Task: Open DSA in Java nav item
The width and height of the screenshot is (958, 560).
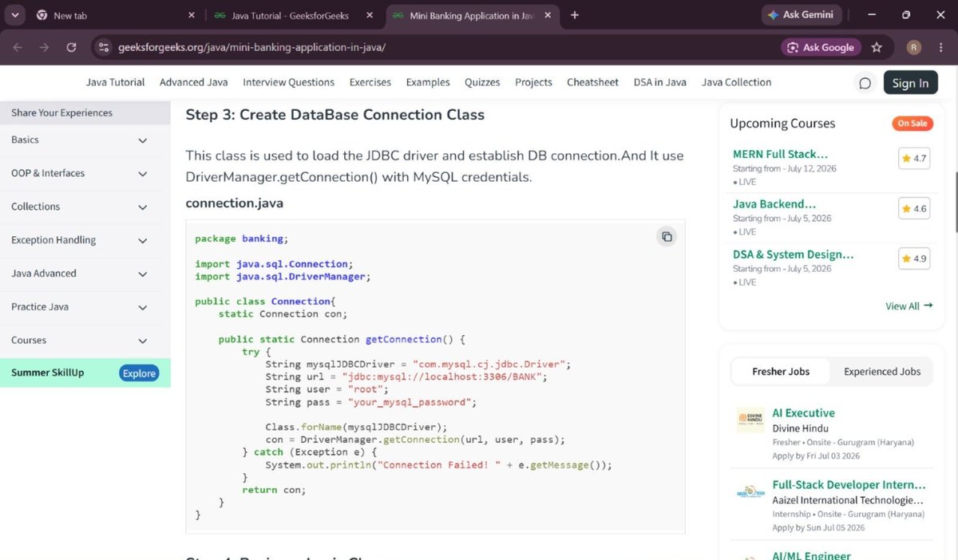Action: pos(660,82)
